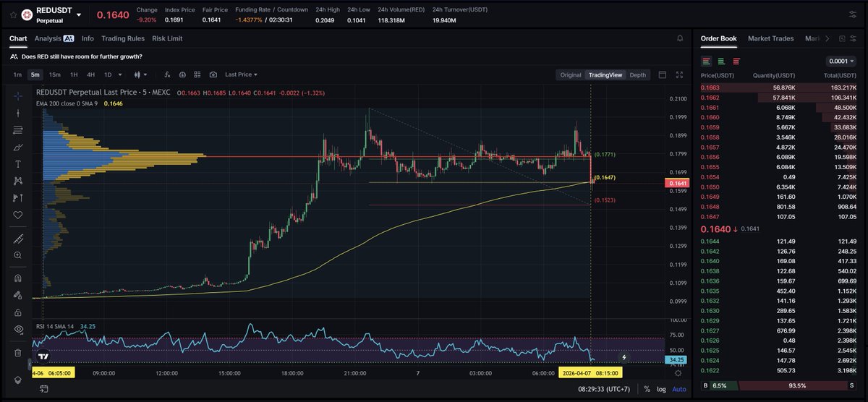
Task: Open the Last Price source dropdown
Action: (x=241, y=74)
